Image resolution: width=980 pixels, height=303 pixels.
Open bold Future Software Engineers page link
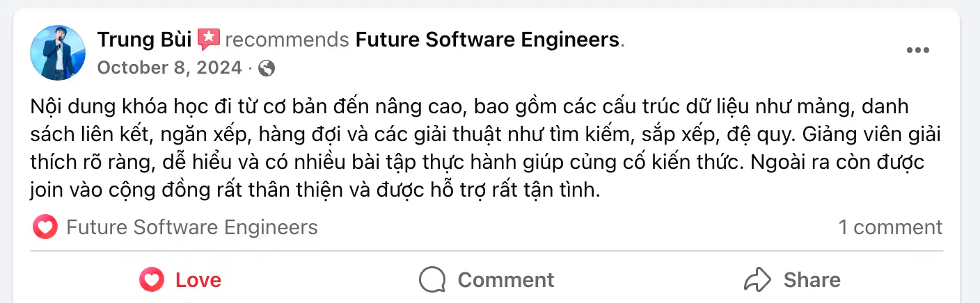(x=487, y=40)
